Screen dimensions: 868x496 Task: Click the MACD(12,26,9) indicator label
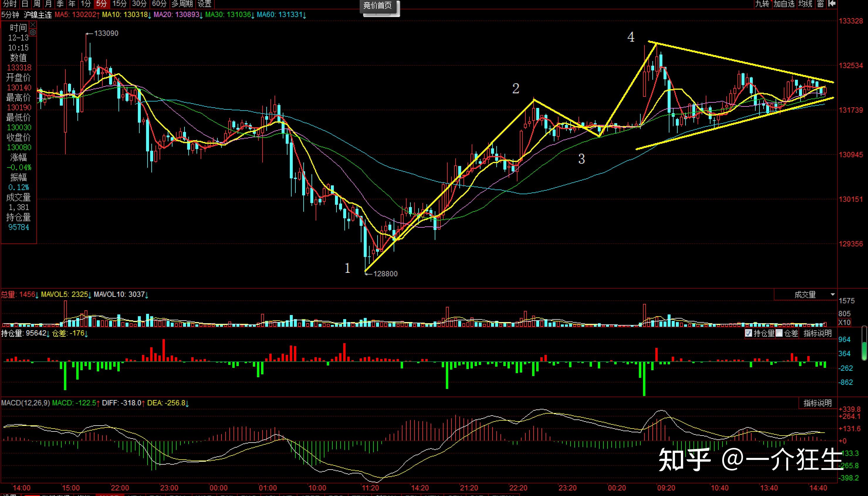coord(26,403)
